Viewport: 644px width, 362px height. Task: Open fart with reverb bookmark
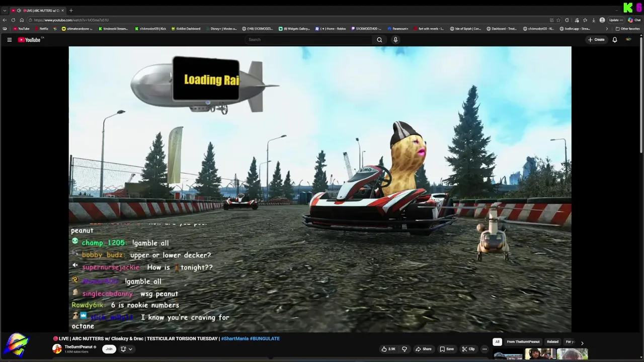429,29
